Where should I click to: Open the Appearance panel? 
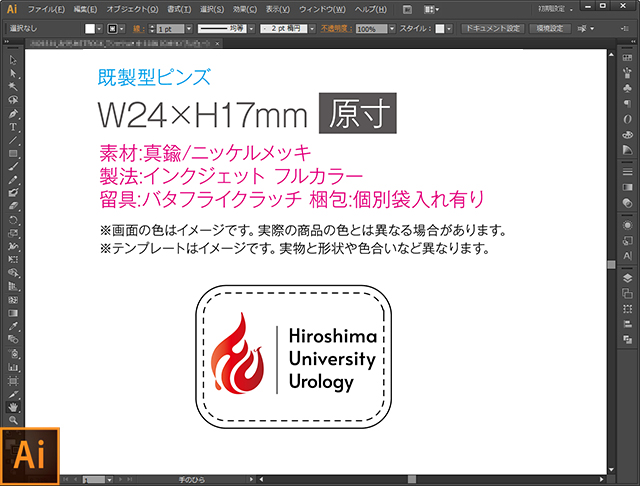pos(627,225)
